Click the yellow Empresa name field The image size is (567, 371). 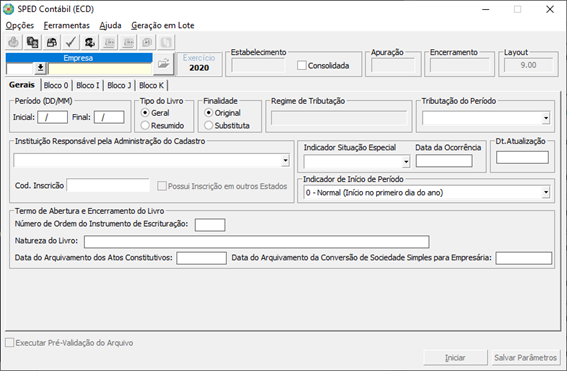tap(100, 68)
